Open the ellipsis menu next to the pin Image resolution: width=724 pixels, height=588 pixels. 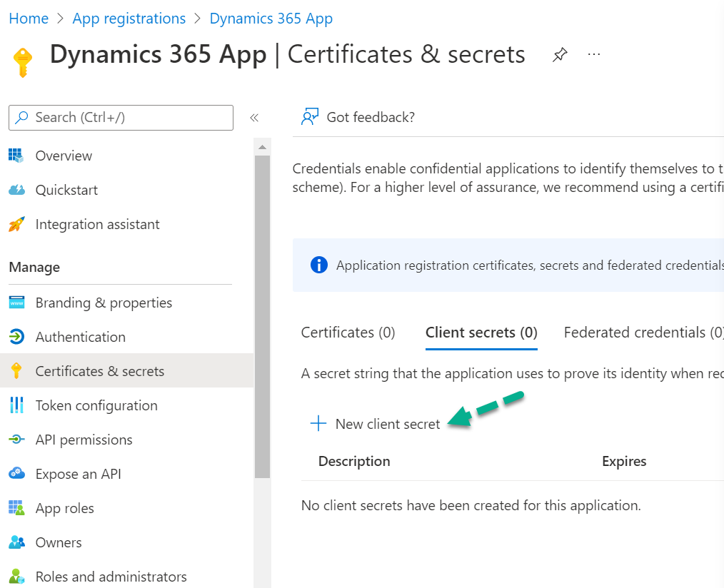[594, 55]
